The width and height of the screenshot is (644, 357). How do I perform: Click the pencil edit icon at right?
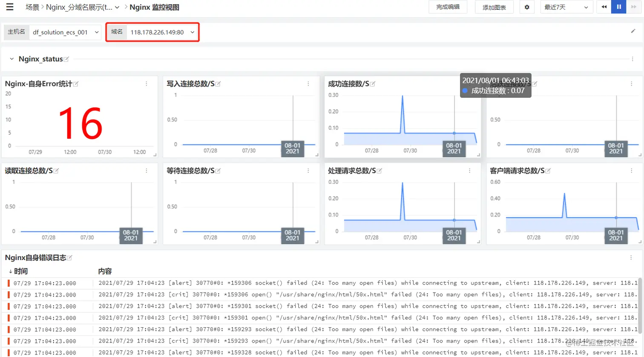tap(633, 31)
